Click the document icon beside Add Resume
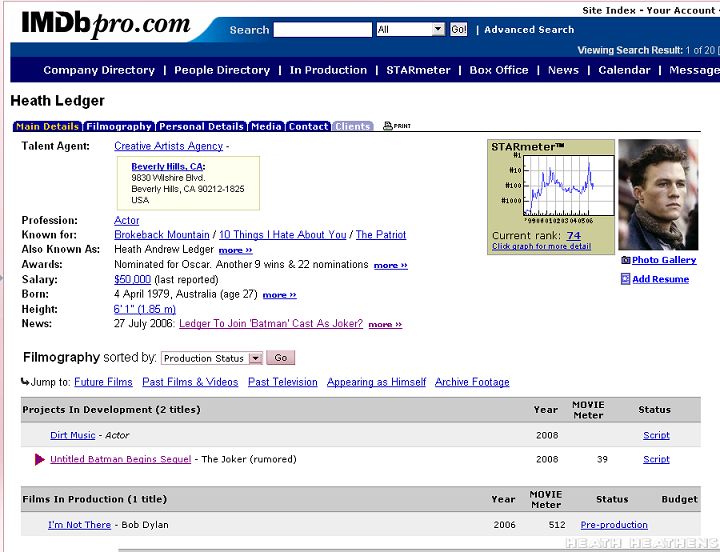 [625, 279]
